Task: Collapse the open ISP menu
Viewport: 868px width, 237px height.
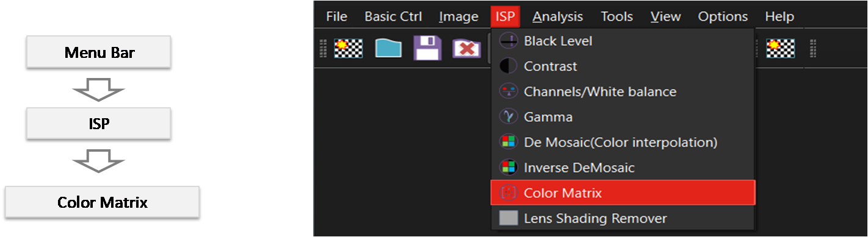Action: 505,16
